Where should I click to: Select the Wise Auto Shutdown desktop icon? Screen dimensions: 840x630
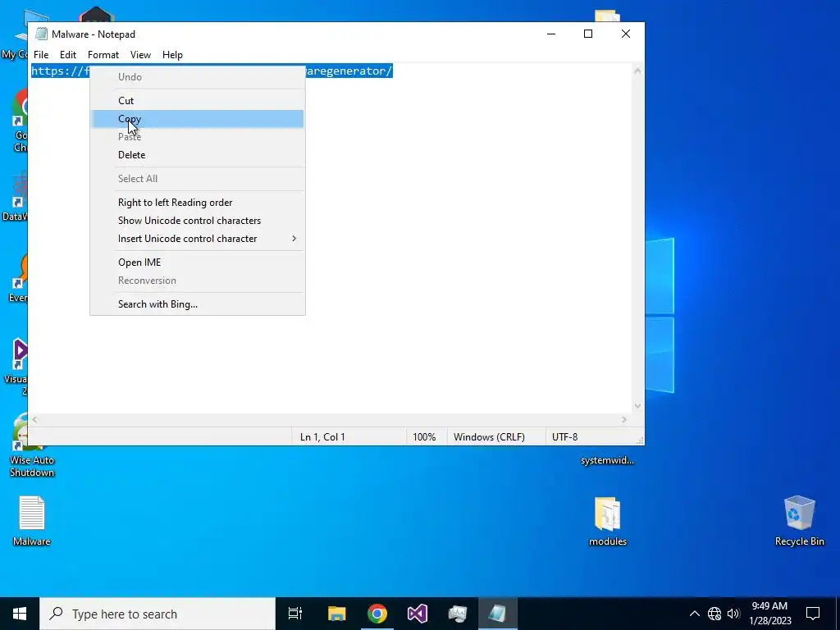click(x=32, y=447)
